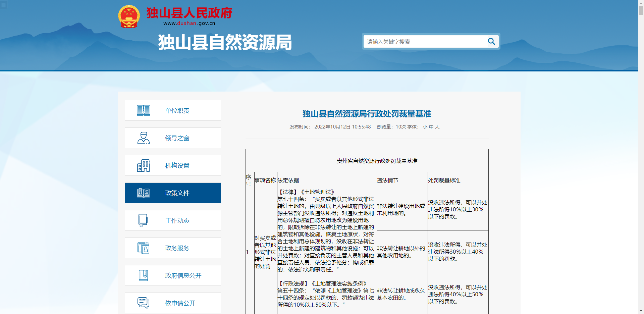Click the magnifier search icon

(491, 42)
